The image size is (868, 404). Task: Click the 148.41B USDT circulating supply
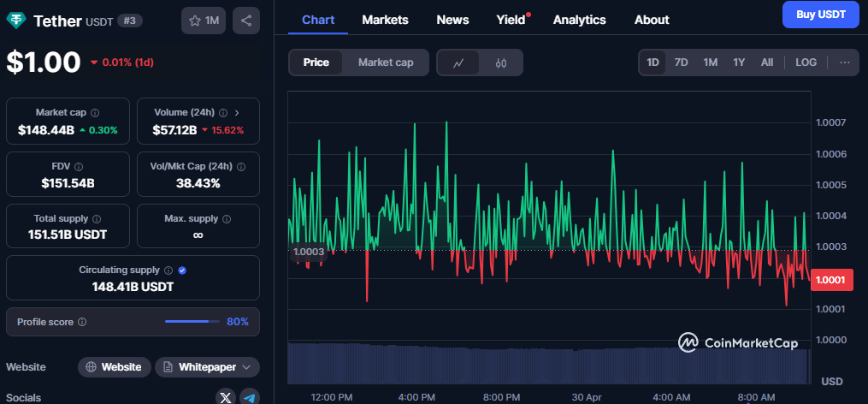[x=133, y=287]
